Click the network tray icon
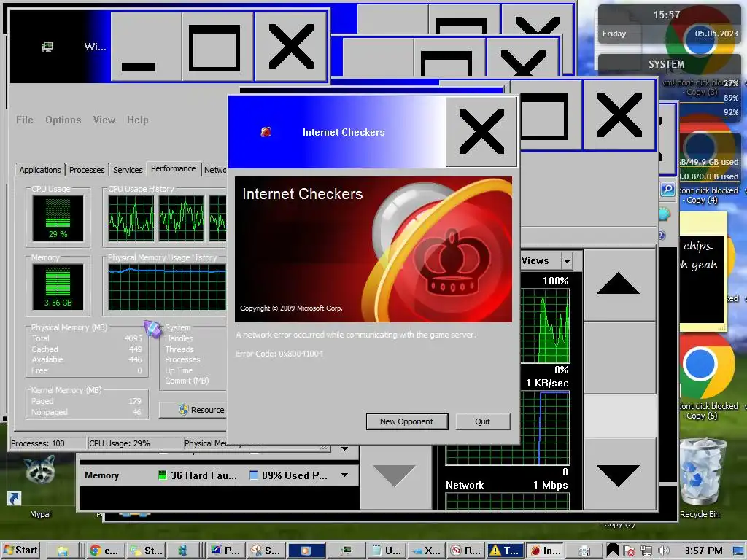Viewport: 747px width, 560px height. (x=646, y=551)
